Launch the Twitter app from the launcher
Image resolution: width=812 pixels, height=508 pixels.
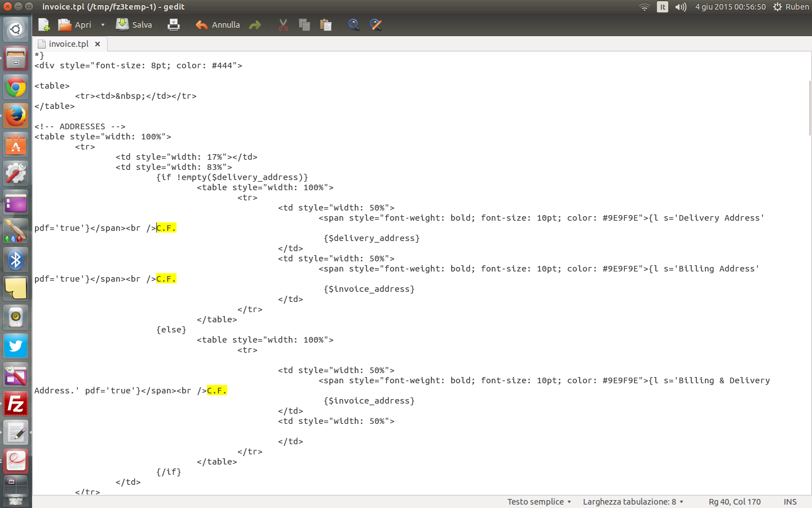(16, 347)
